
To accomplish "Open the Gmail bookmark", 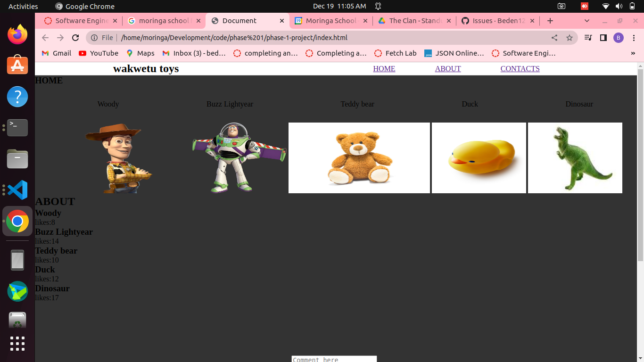I will [x=57, y=53].
